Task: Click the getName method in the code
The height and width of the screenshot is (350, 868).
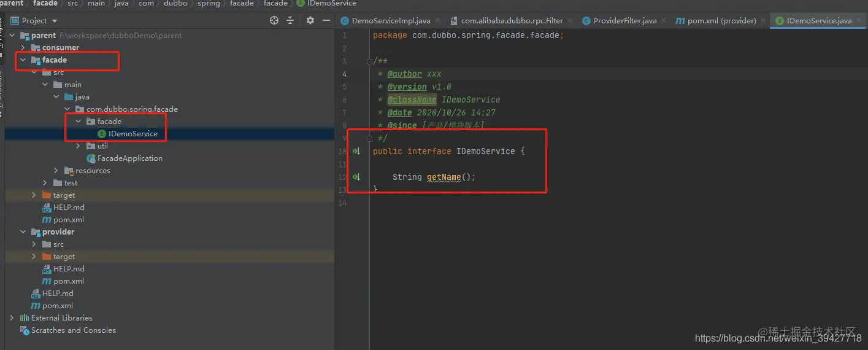Action: coord(444,177)
